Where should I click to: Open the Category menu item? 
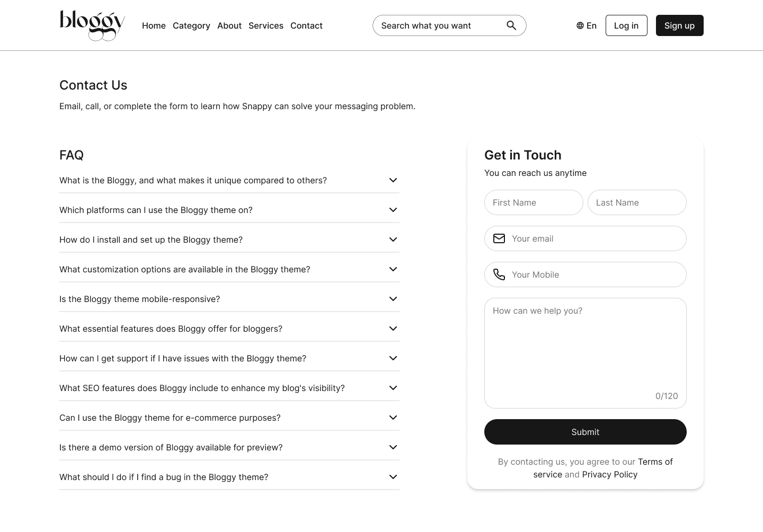(191, 25)
